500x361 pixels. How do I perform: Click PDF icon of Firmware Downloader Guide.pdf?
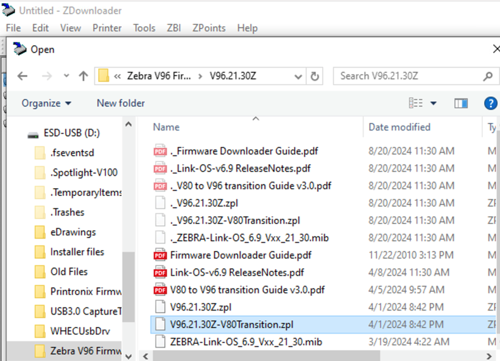coord(160,255)
